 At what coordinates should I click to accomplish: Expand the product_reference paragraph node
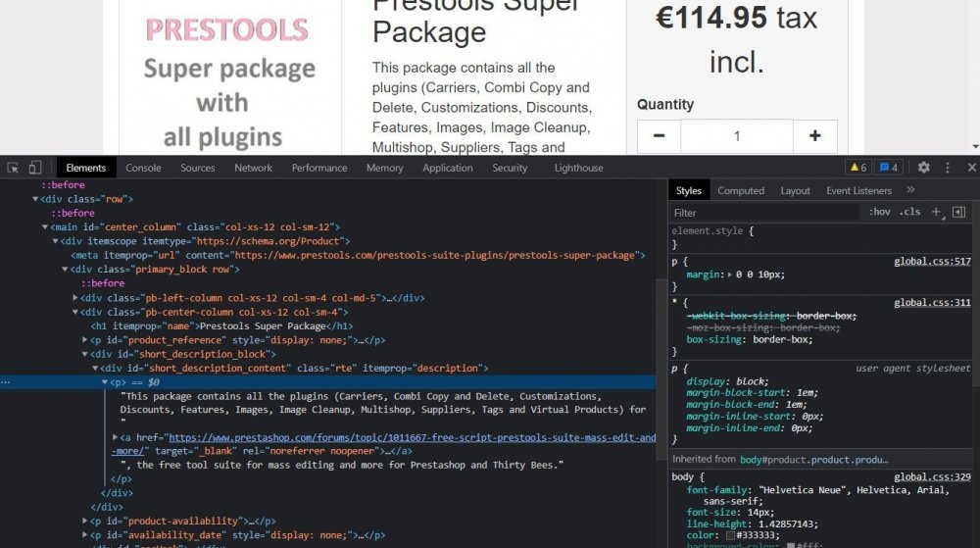85,340
